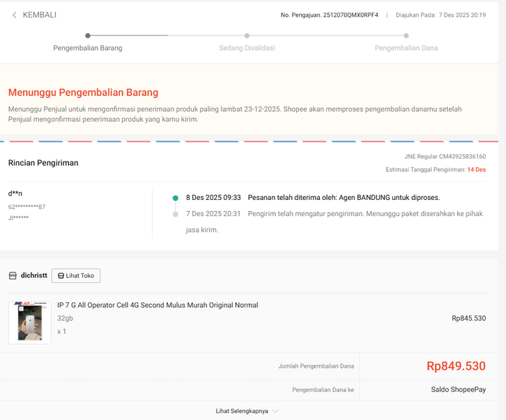Select the Pengembalian Barang step label

(88, 48)
